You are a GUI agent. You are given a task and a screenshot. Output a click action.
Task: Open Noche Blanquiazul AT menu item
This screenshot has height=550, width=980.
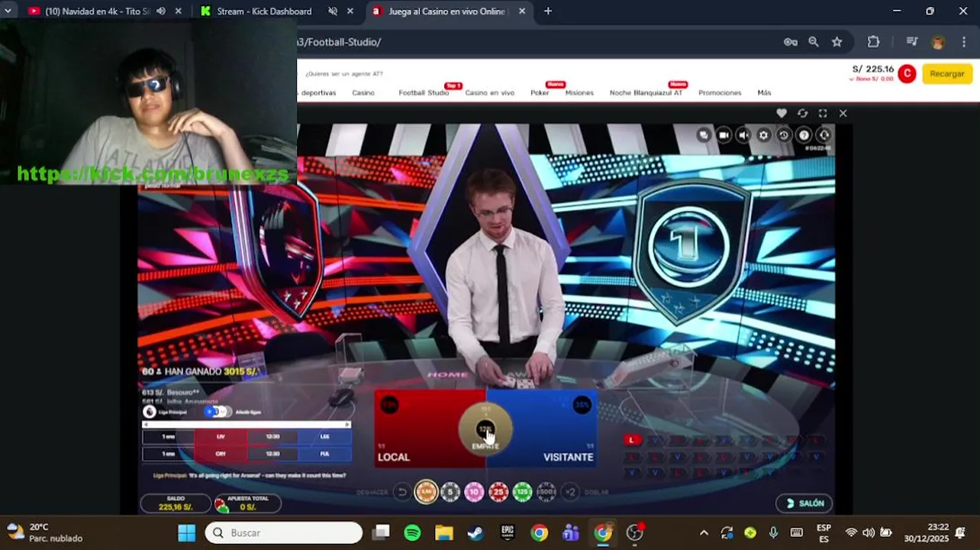[646, 92]
